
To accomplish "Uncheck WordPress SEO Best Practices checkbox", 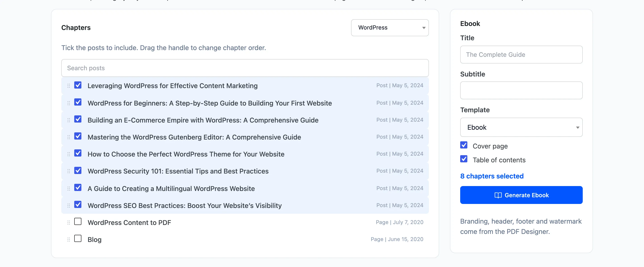I will pos(78,205).
